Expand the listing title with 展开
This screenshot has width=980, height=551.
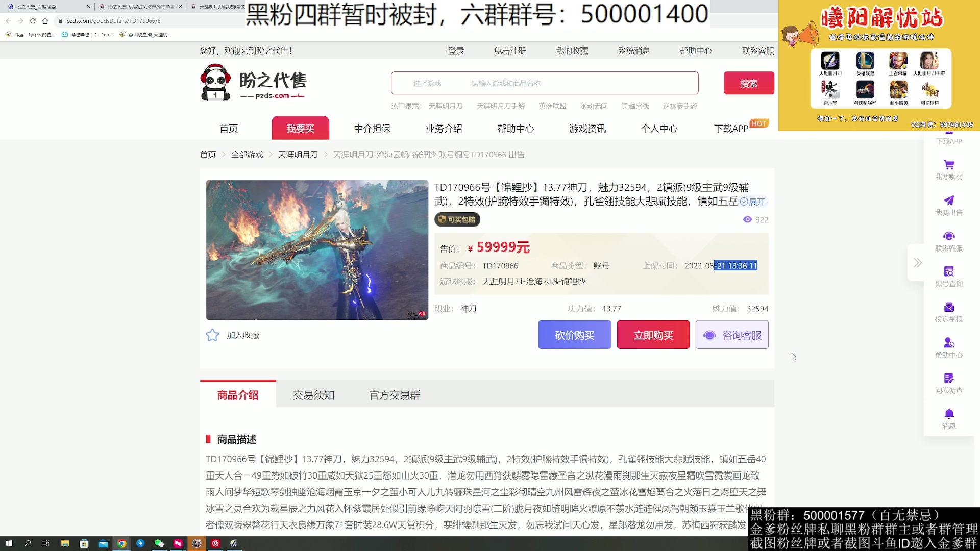coord(754,202)
